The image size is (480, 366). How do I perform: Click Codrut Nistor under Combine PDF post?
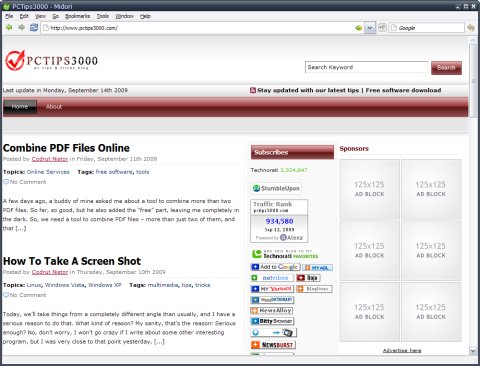[50, 159]
